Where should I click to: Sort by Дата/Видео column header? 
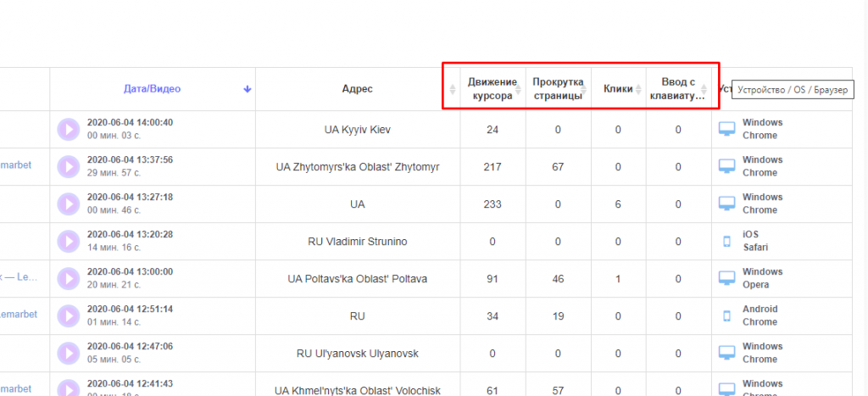point(152,89)
